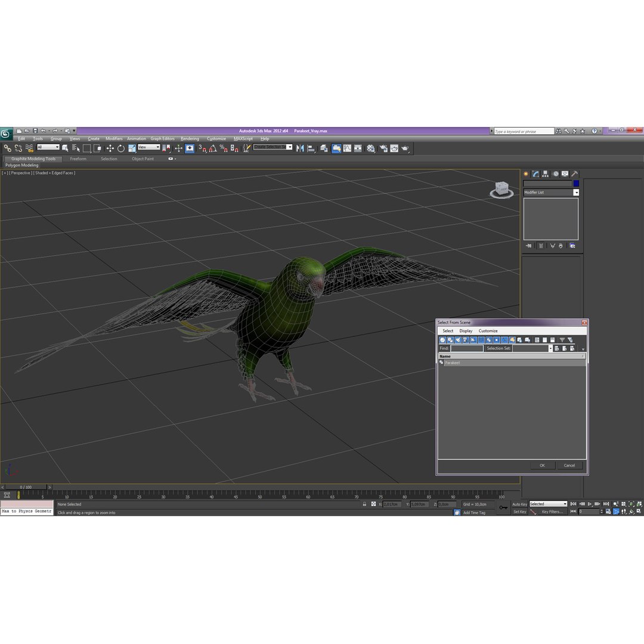This screenshot has width=644, height=644.
Task: Open the Motion command panel tab
Action: [555, 174]
